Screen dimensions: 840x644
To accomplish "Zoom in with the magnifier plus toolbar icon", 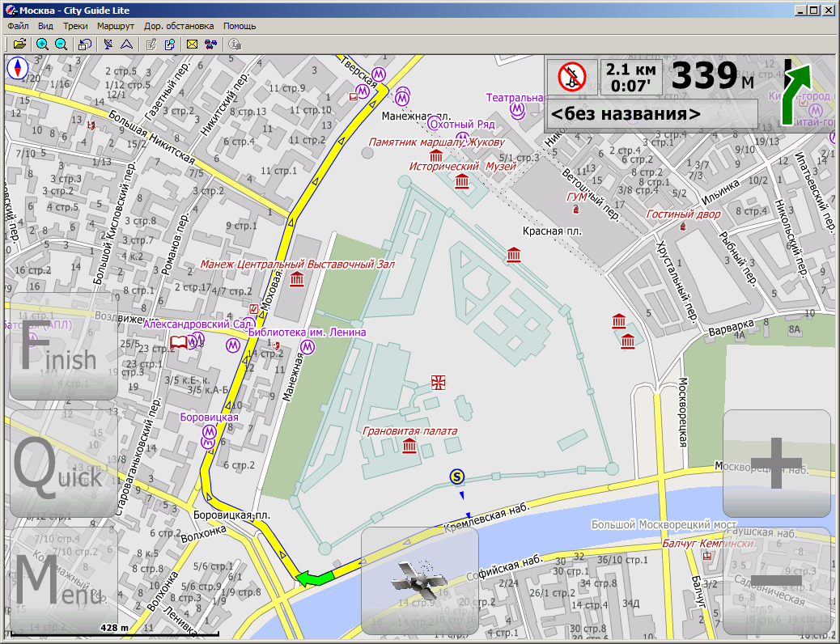I will tap(42, 44).
